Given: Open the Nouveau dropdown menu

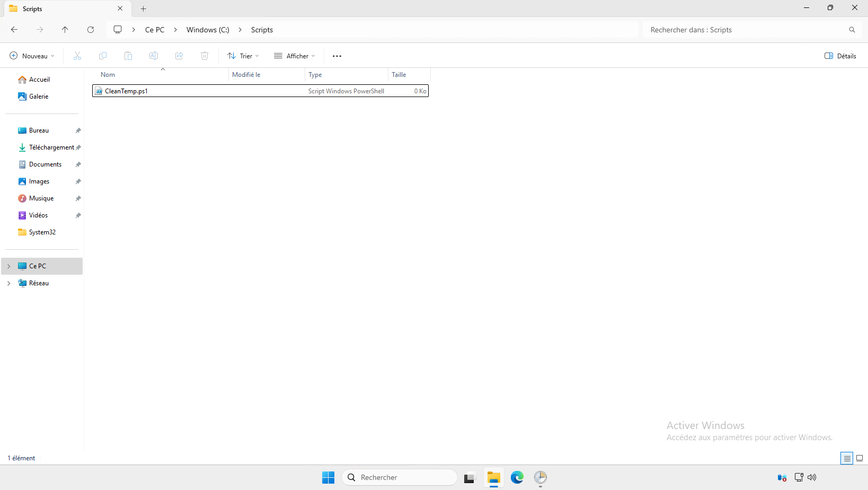Looking at the screenshot, I should pyautogui.click(x=32, y=56).
